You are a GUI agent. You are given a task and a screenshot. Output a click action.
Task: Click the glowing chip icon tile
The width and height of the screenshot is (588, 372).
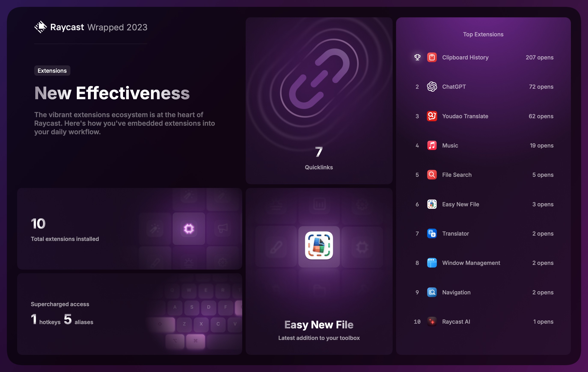coord(189,229)
